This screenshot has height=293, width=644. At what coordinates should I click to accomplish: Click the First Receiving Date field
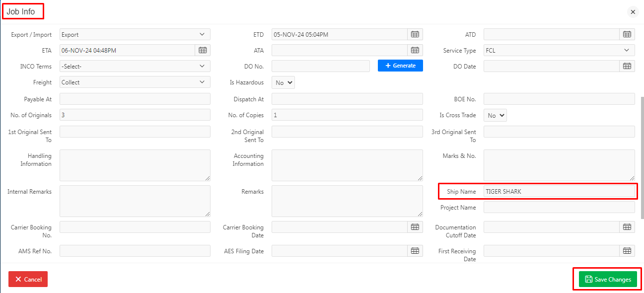(552, 251)
